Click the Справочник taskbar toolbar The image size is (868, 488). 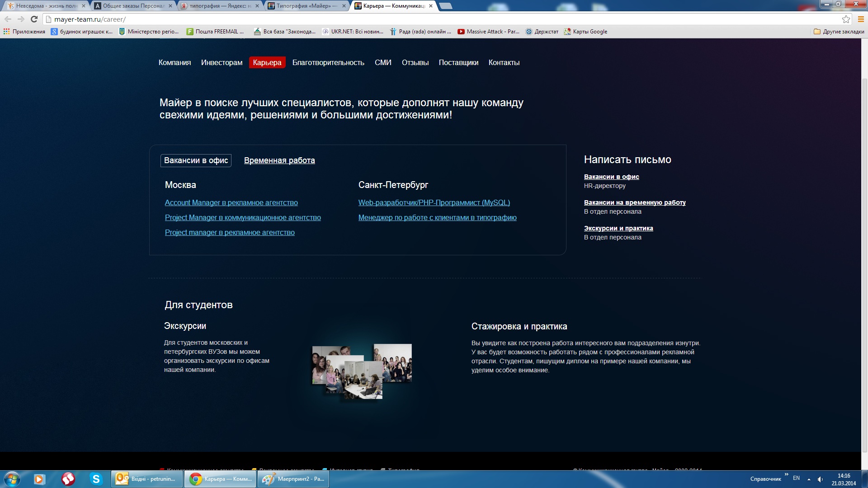click(x=765, y=479)
